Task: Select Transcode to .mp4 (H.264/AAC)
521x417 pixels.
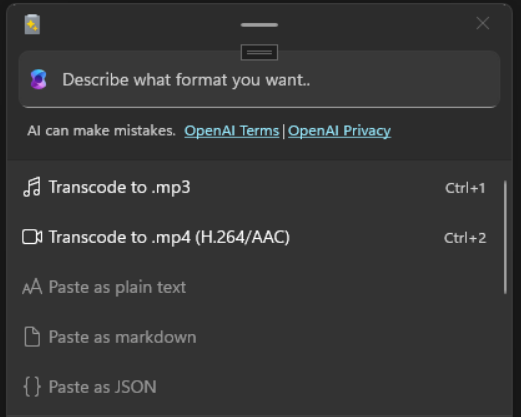Action: (255, 237)
